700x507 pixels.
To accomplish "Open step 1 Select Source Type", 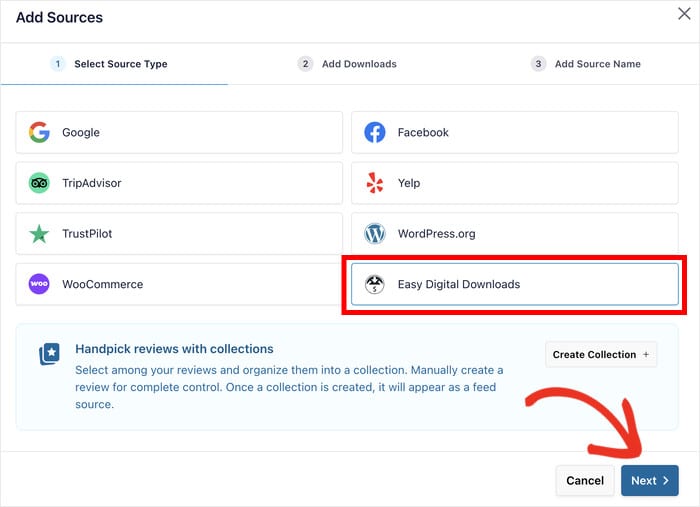I will (109, 64).
